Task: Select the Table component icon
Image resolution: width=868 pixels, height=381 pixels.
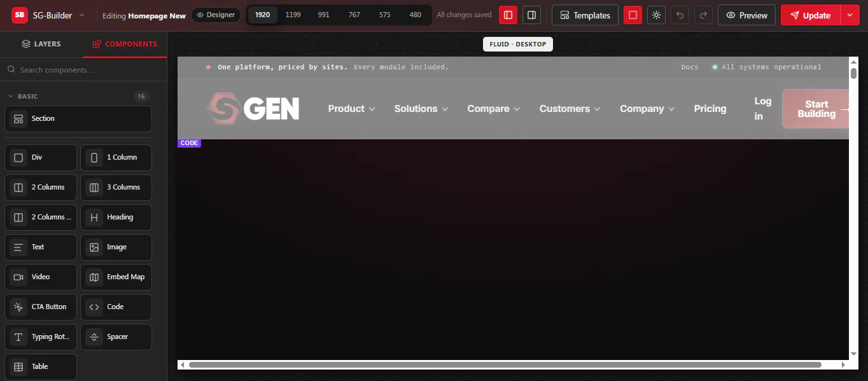Action: pos(18,366)
